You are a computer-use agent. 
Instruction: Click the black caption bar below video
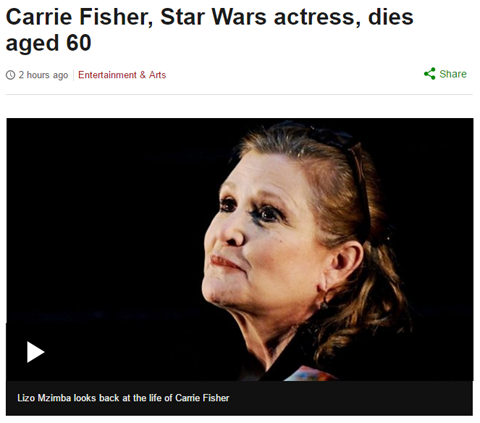(239, 398)
